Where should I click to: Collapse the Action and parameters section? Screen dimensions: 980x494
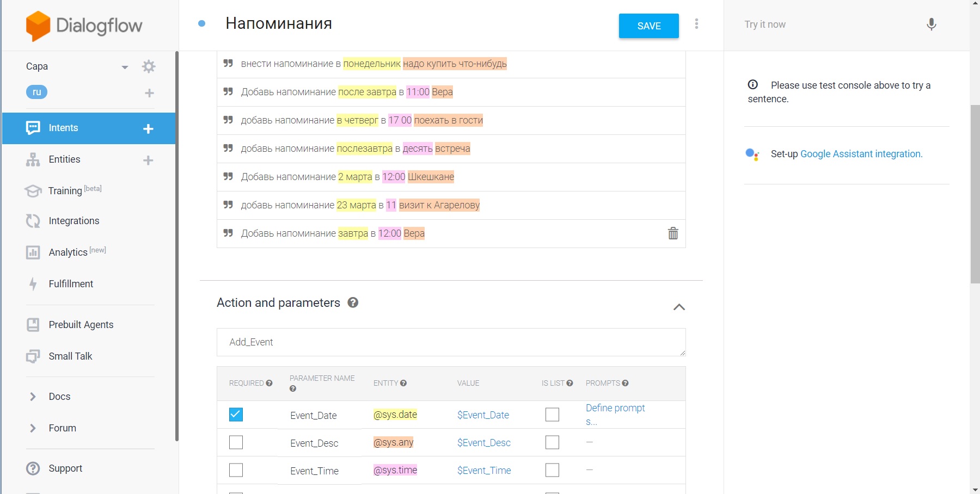click(679, 307)
